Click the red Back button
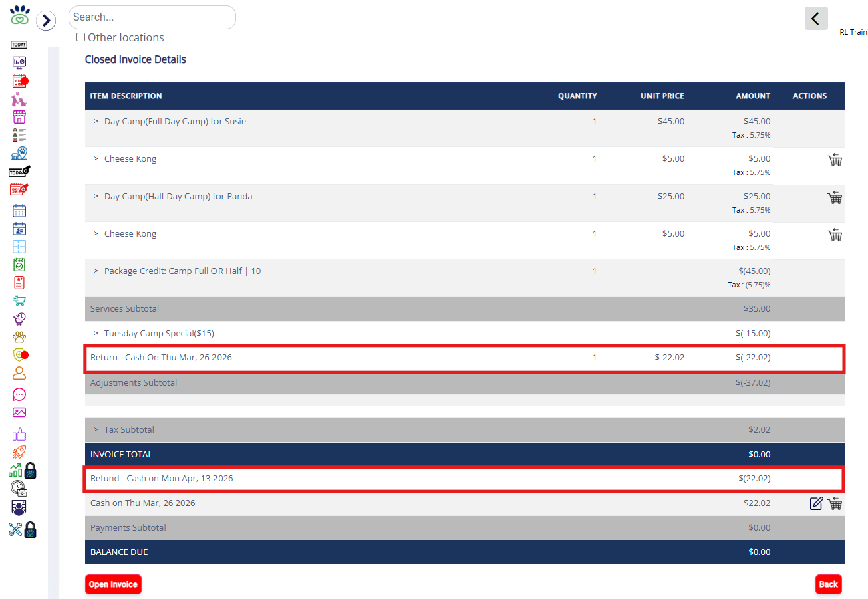This screenshot has height=599, width=868. [x=829, y=584]
